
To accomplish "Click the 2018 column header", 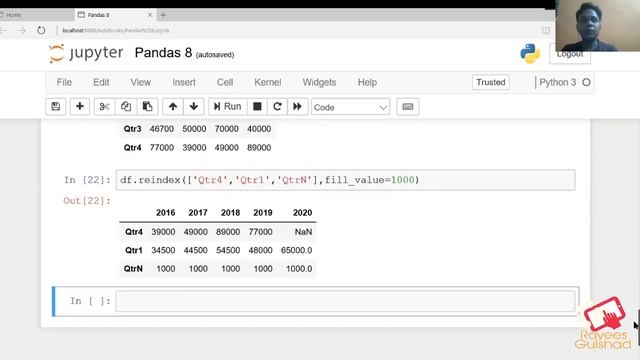I will tap(230, 213).
